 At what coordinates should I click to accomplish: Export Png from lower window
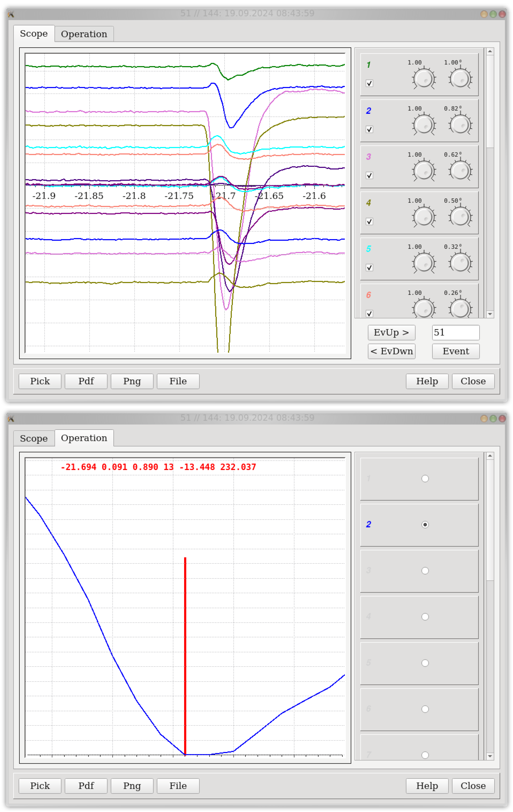point(132,786)
